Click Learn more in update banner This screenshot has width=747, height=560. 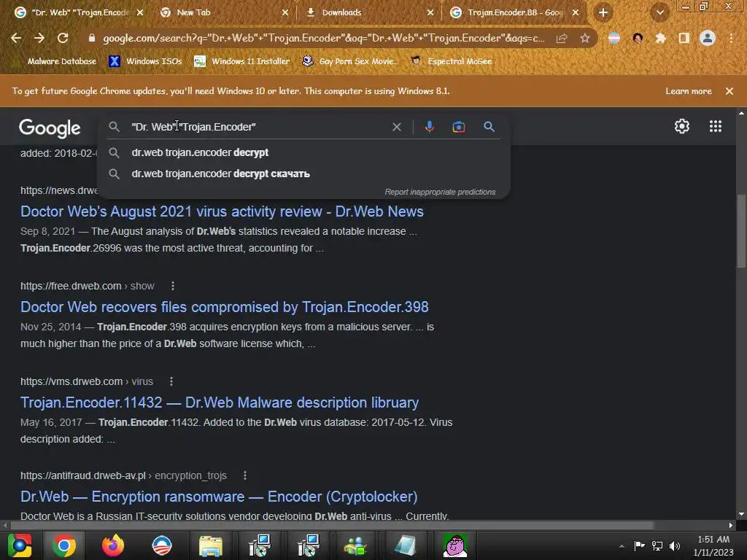click(x=689, y=91)
